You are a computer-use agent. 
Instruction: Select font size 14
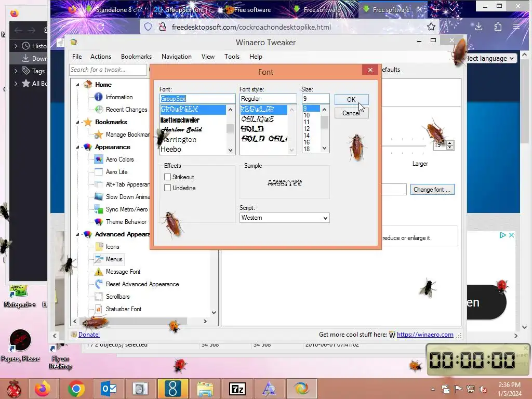pos(307,136)
